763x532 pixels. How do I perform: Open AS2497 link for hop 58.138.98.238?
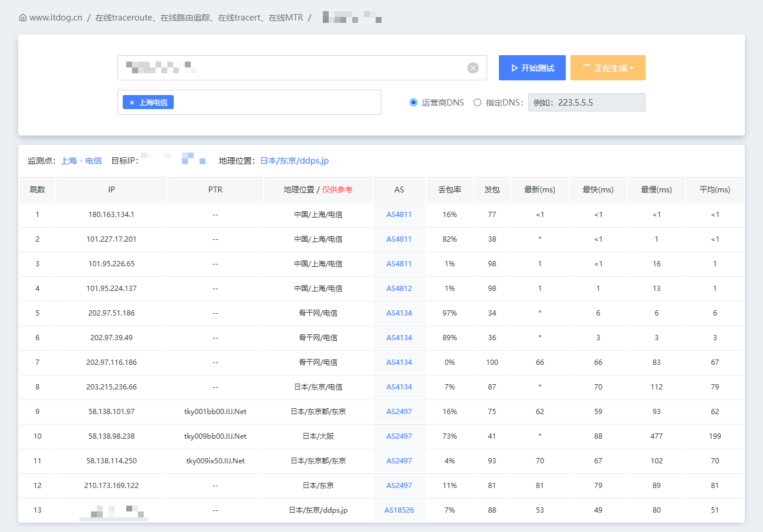tap(399, 436)
